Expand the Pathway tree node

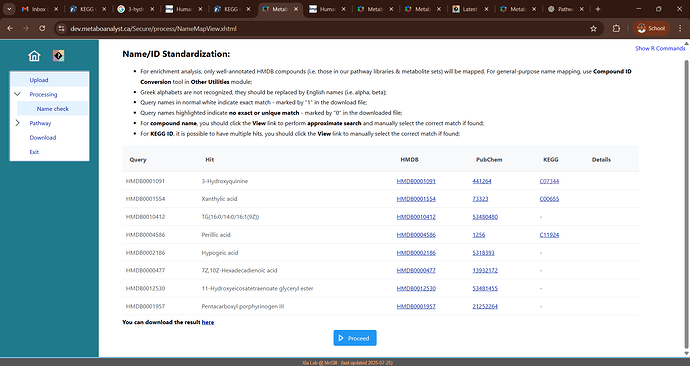[17, 123]
